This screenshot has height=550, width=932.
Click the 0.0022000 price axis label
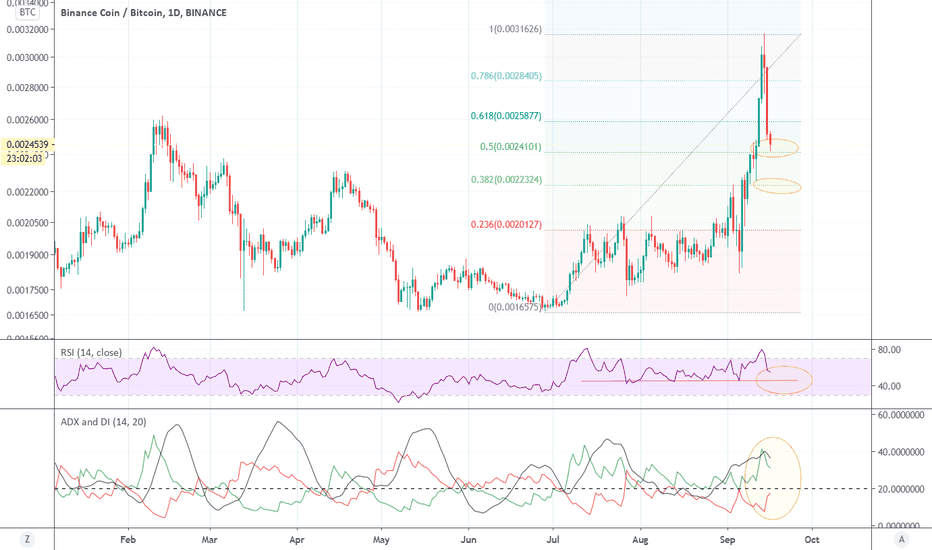(27, 191)
